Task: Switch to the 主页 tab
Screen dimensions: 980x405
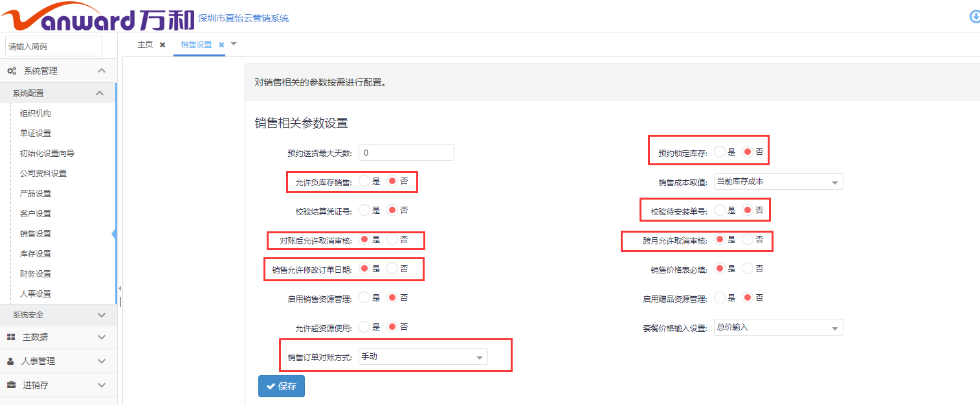Action: 145,45
